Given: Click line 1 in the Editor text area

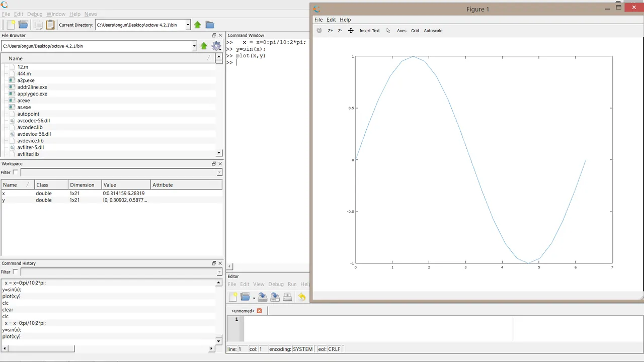Looking at the screenshot, I should coord(378,320).
